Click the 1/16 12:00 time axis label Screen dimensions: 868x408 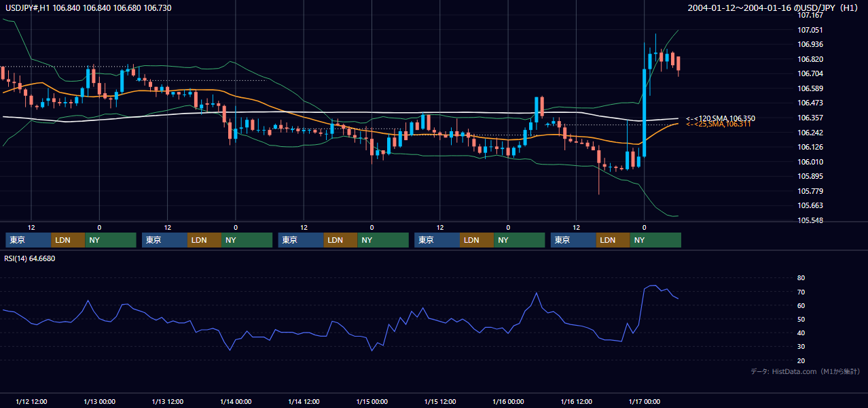pos(577,402)
